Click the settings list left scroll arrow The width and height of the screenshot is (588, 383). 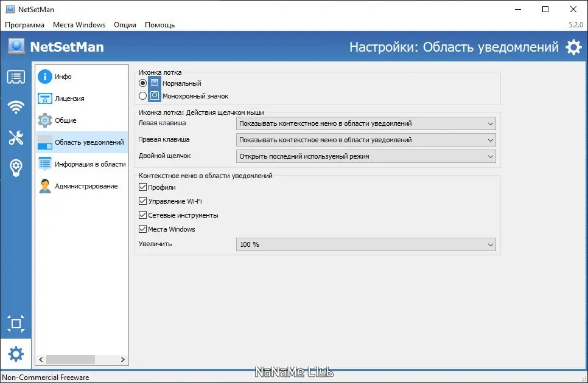tap(41, 359)
